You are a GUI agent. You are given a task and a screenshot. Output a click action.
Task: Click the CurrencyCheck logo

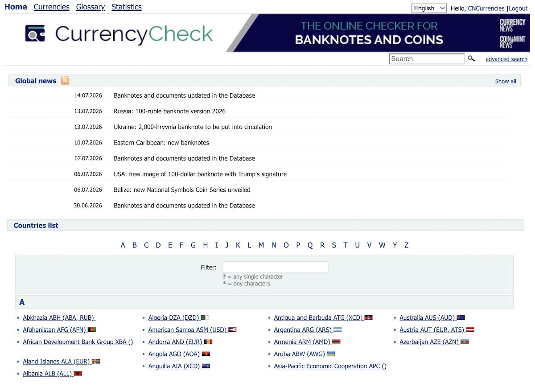click(x=119, y=34)
